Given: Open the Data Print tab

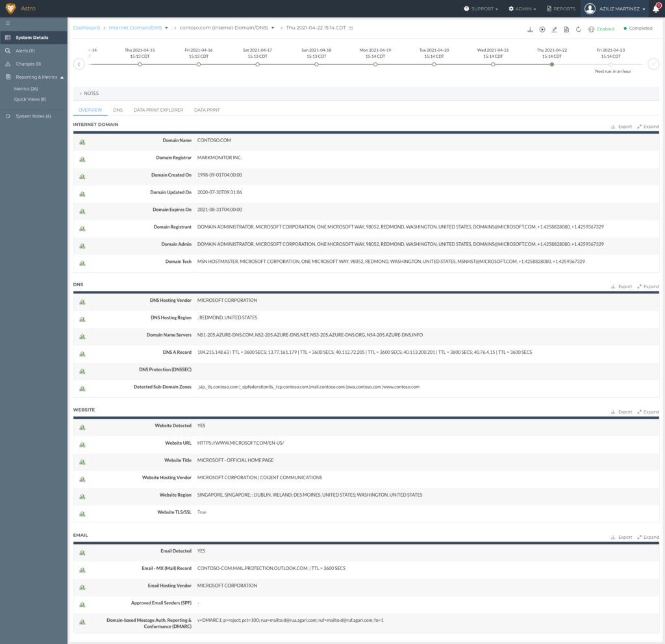Looking at the screenshot, I should (207, 110).
